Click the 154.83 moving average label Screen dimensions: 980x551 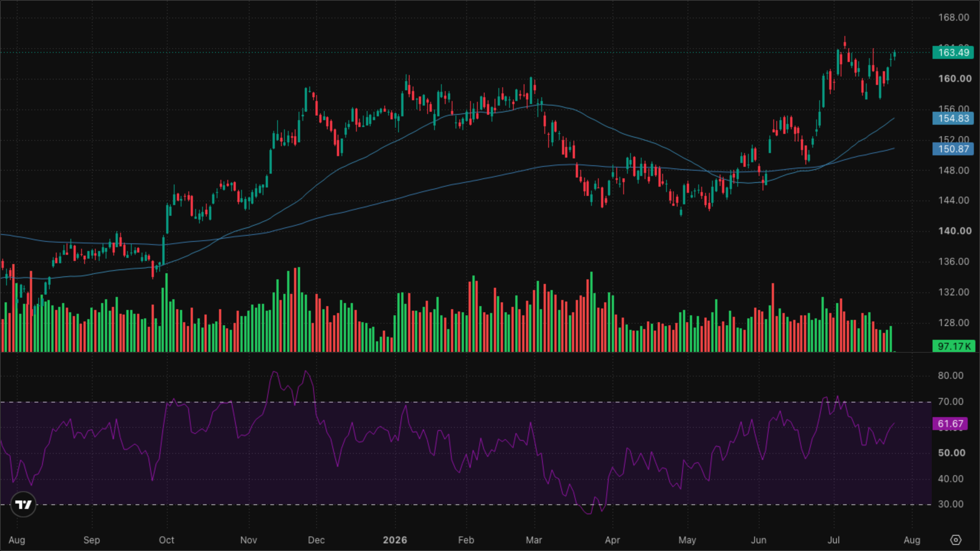click(953, 118)
